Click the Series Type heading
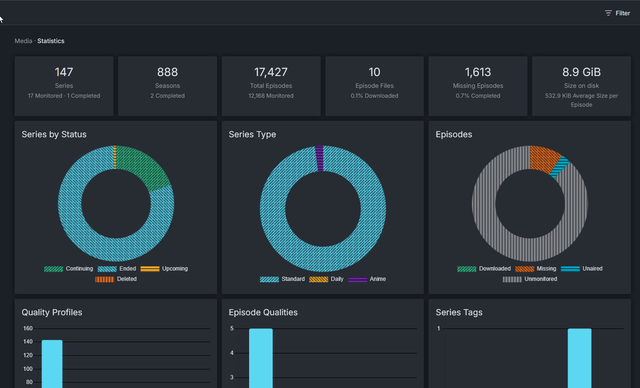The image size is (640, 388). pyautogui.click(x=252, y=134)
